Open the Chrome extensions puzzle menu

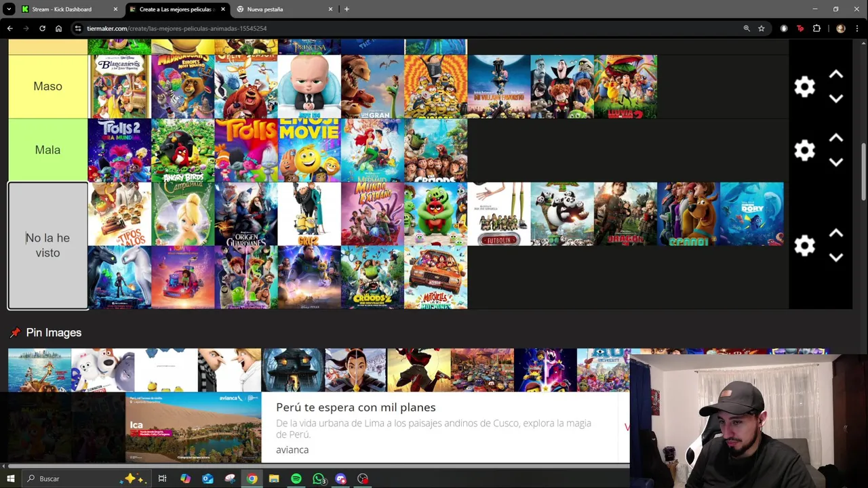[x=816, y=28]
